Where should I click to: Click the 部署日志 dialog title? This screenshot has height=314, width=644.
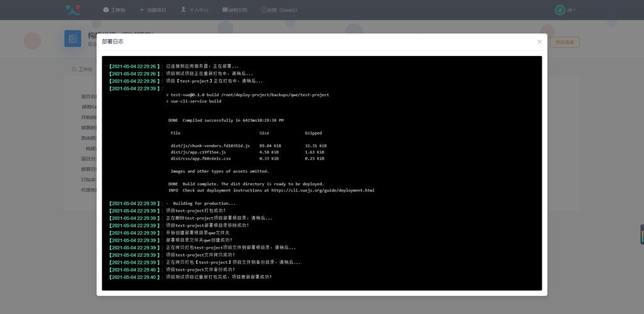112,41
